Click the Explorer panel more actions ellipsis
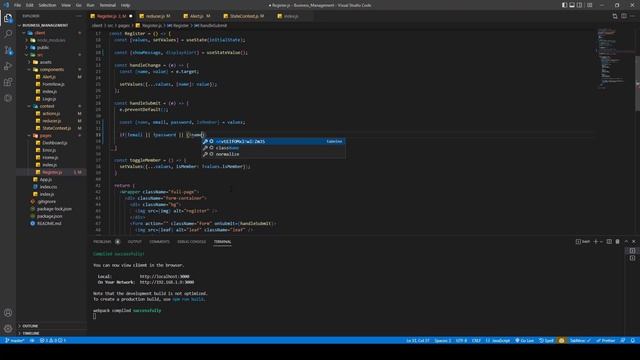 79,16
